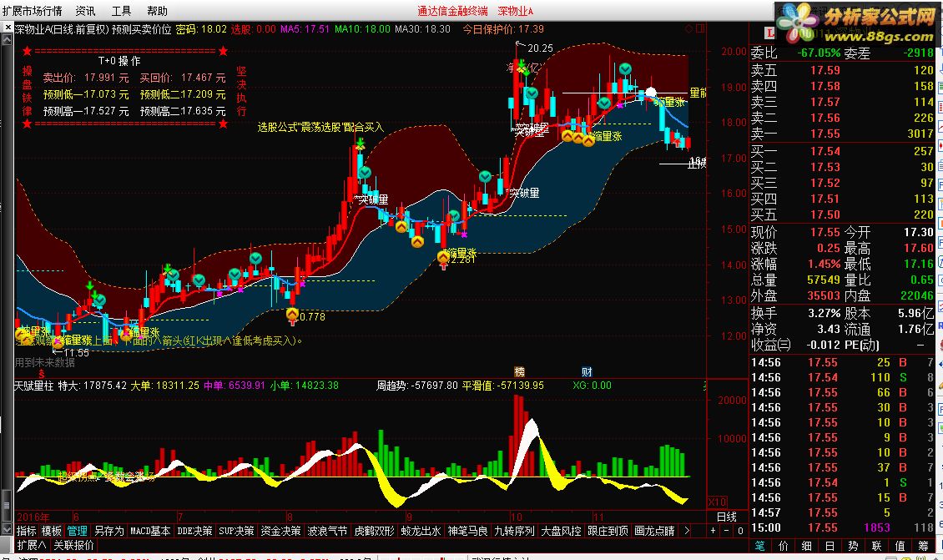
Task: Expand the 扩展∧ panel
Action: (x=31, y=545)
